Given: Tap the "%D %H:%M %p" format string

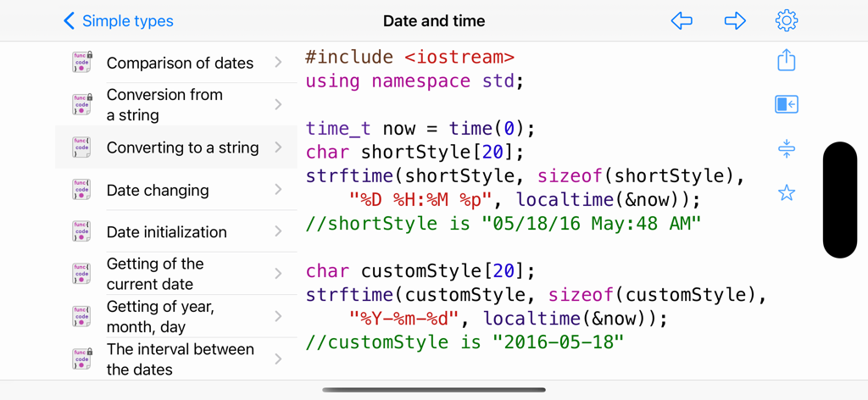Looking at the screenshot, I should click(421, 200).
